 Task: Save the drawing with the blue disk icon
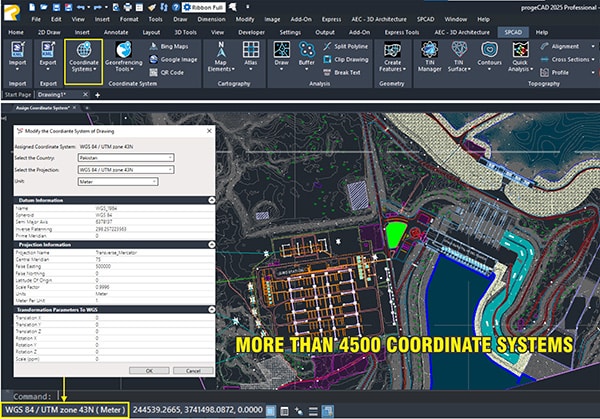click(56, 7)
